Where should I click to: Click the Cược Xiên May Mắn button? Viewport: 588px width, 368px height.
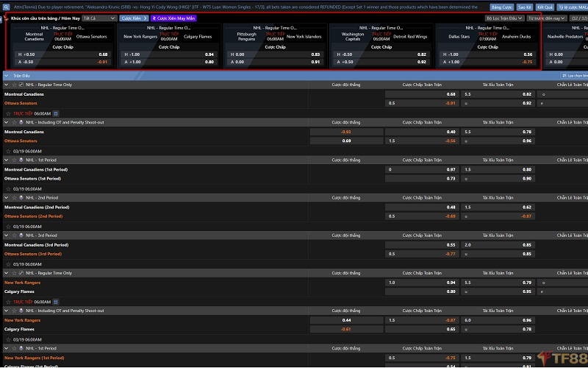click(x=173, y=18)
